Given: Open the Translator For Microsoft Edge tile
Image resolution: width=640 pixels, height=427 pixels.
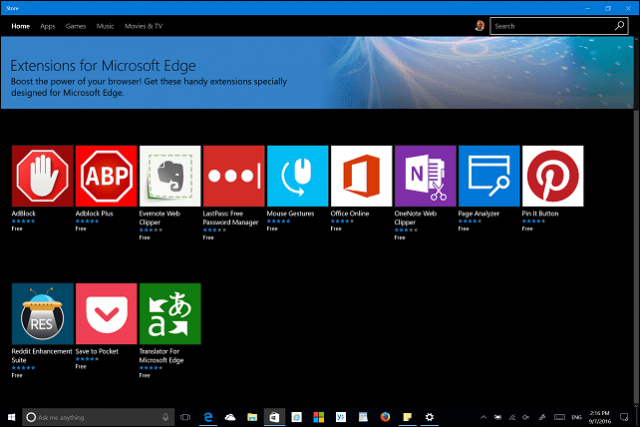Looking at the screenshot, I should click(x=170, y=314).
